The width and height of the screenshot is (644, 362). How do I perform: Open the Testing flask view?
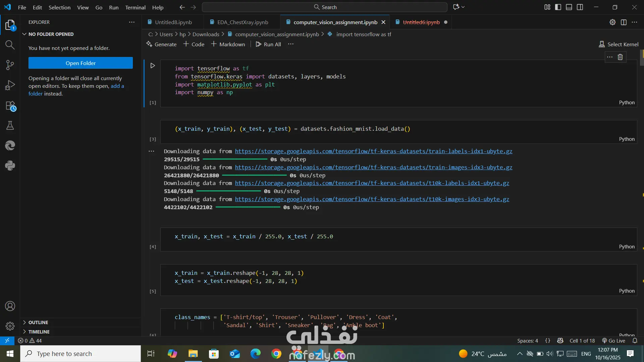10,126
